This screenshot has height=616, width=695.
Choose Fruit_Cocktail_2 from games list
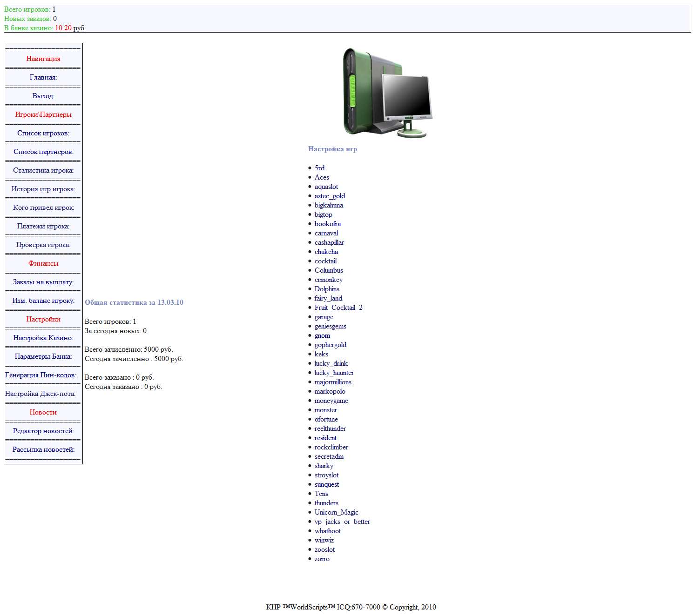(x=338, y=308)
